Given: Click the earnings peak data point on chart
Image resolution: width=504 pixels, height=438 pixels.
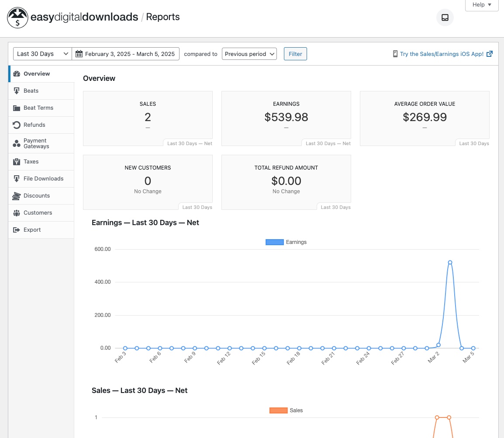Looking at the screenshot, I should pyautogui.click(x=450, y=262).
